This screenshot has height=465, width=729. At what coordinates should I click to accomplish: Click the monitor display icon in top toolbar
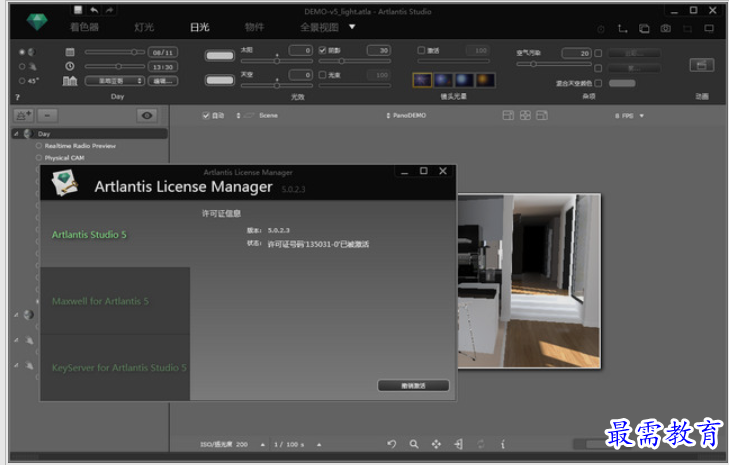click(709, 29)
